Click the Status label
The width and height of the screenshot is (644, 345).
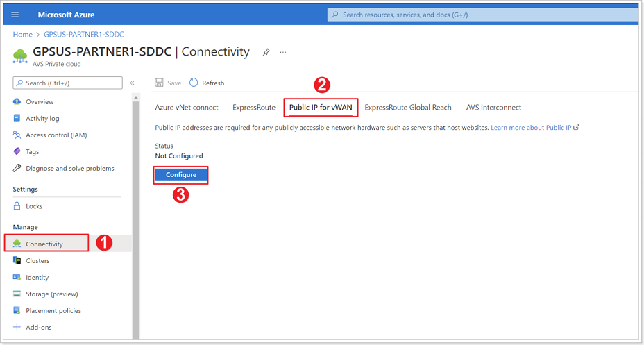point(164,146)
